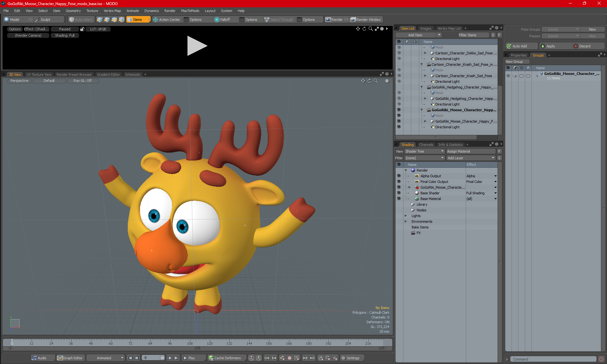The height and width of the screenshot is (364, 607).
Task: Expand Cartoon_Character_Krash_Sad_Pose child item
Action: [425, 76]
